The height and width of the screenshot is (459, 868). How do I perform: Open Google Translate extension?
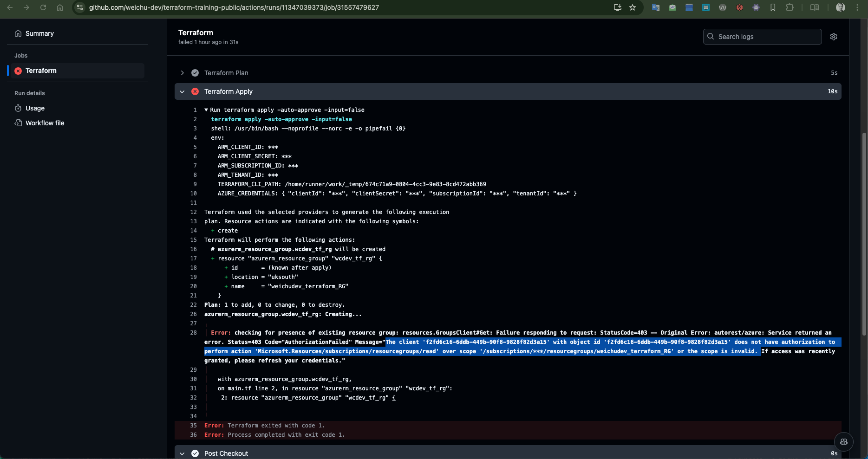(x=656, y=7)
